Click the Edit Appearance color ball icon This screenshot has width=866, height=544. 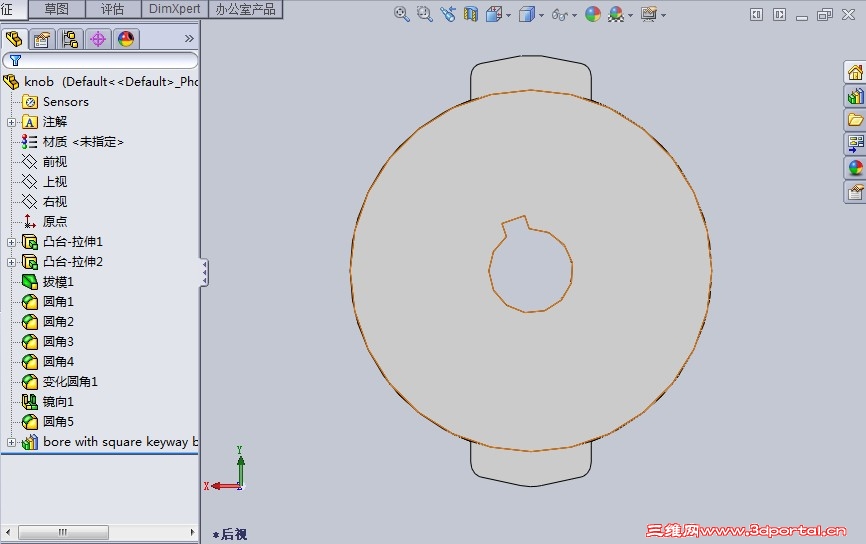[593, 14]
